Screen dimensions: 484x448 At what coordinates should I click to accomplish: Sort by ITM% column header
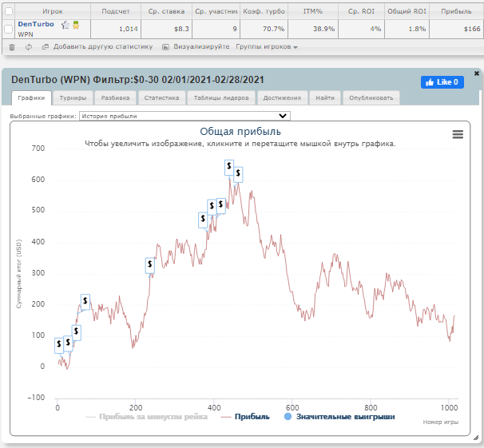tap(313, 11)
